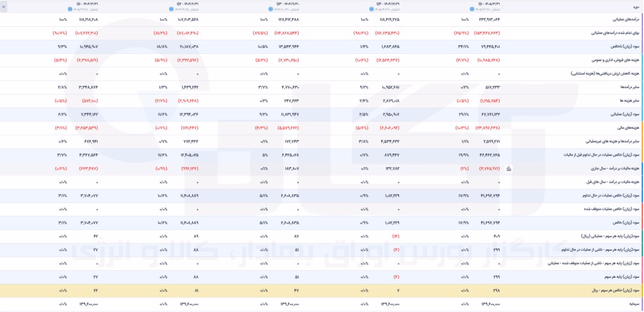Show bar chart for هزینه مالیات بر درآمد - سال جاری
This screenshot has height=312, width=644.
coord(509,169)
